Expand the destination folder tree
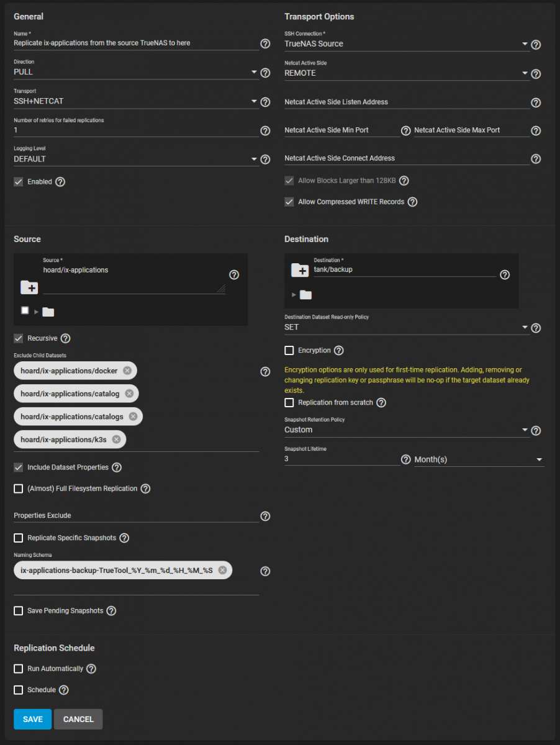 pyautogui.click(x=294, y=294)
